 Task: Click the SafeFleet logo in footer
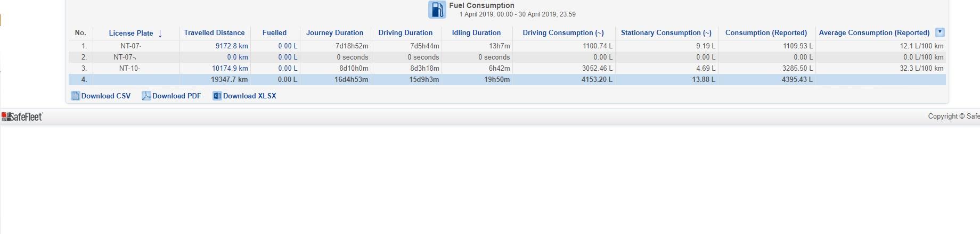click(22, 117)
